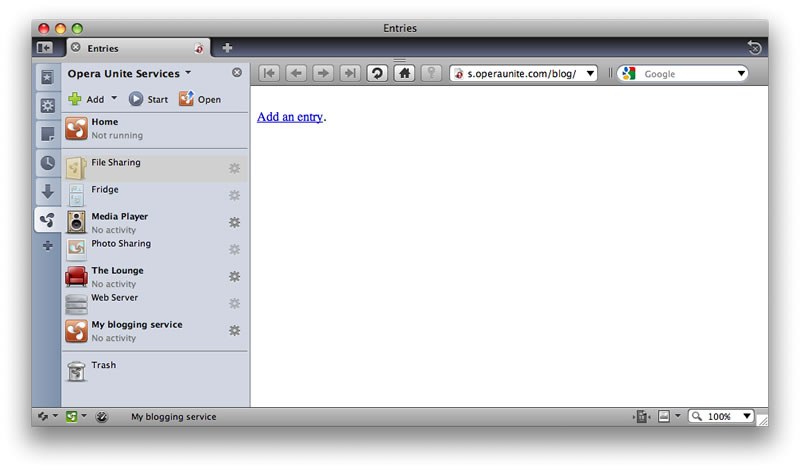Open the Widgets panel gear icon in sidebar
The width and height of the screenshot is (800, 470).
pyautogui.click(x=47, y=106)
